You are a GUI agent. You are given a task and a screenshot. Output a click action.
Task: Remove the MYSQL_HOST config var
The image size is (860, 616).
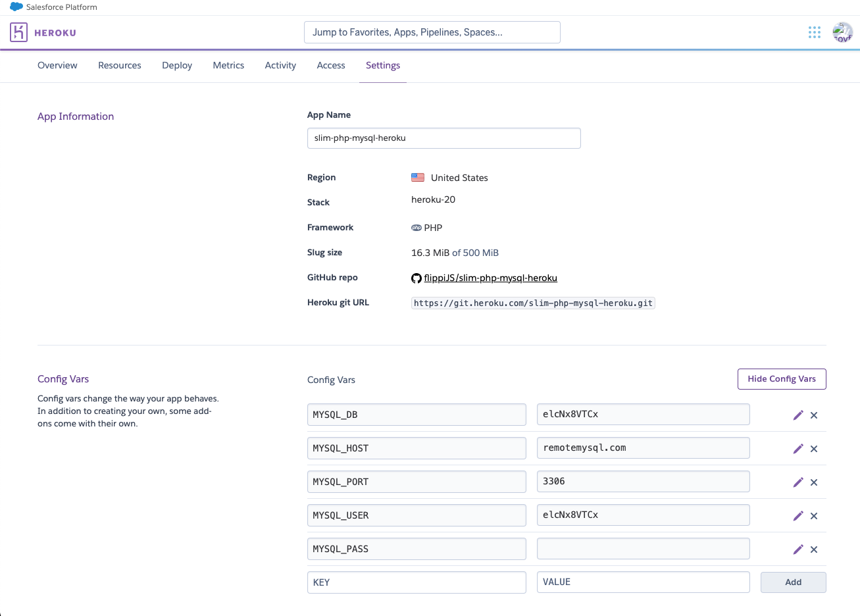coord(814,449)
